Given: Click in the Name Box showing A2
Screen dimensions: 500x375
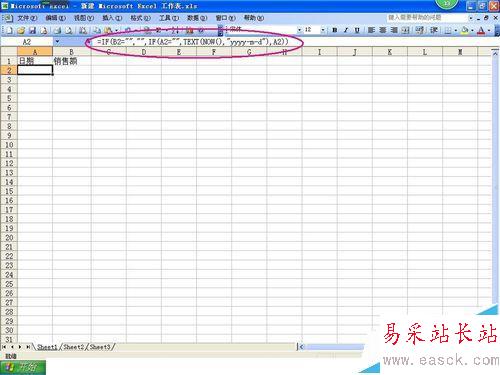Looking at the screenshot, I should coord(27,42).
